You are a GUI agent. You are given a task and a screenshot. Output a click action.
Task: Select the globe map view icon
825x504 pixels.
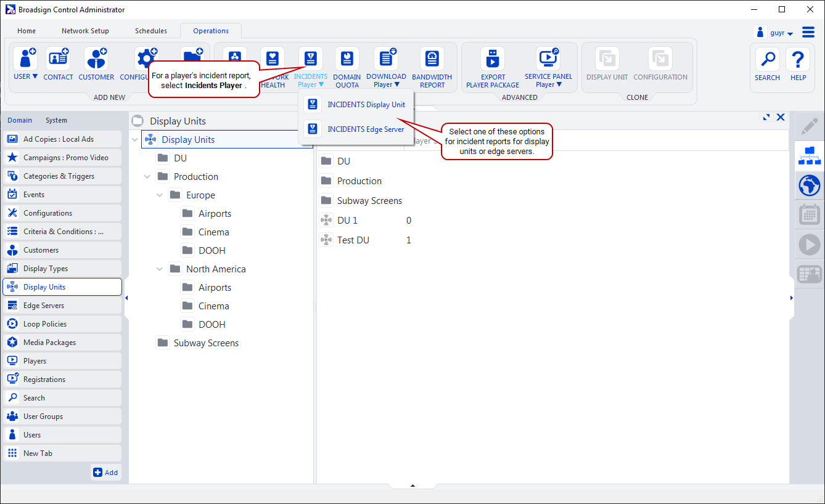pyautogui.click(x=810, y=185)
